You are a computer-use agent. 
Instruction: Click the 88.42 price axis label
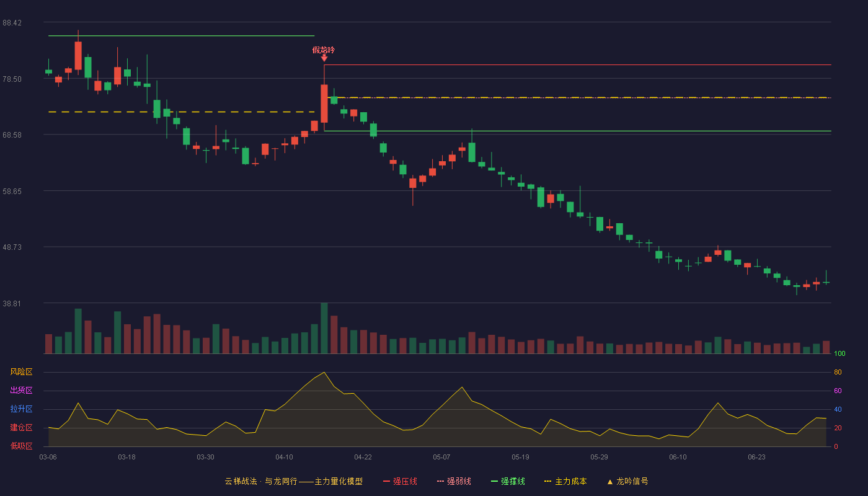[x=12, y=23]
